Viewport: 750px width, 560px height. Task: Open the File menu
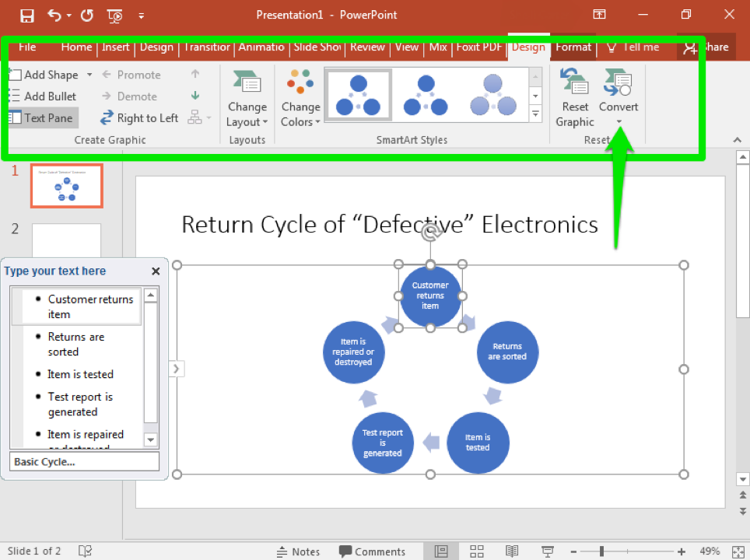pos(28,47)
